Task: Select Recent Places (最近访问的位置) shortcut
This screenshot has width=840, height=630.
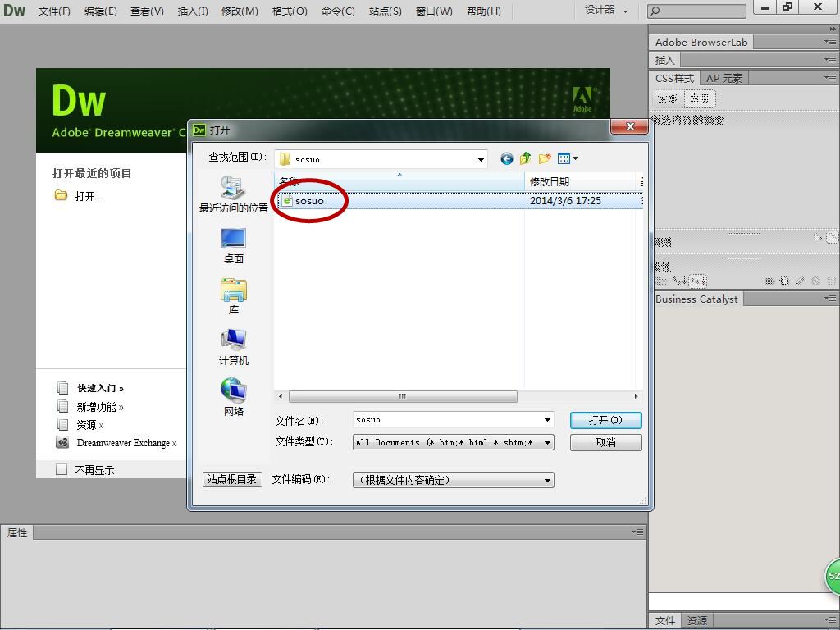Action: pyautogui.click(x=234, y=194)
